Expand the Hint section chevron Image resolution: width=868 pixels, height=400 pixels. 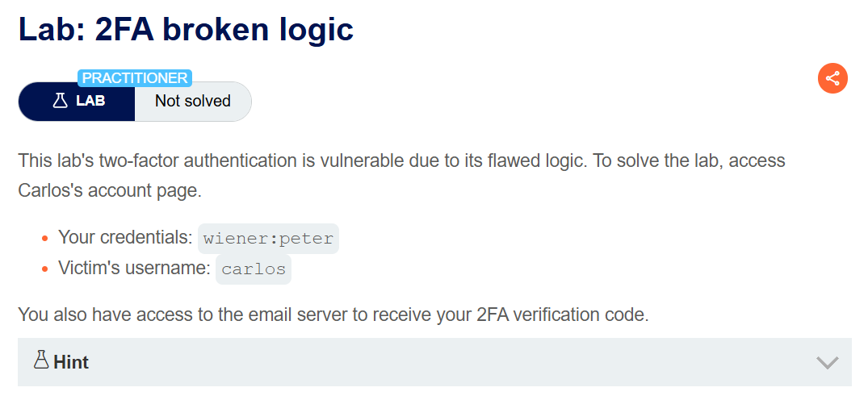coord(828,362)
